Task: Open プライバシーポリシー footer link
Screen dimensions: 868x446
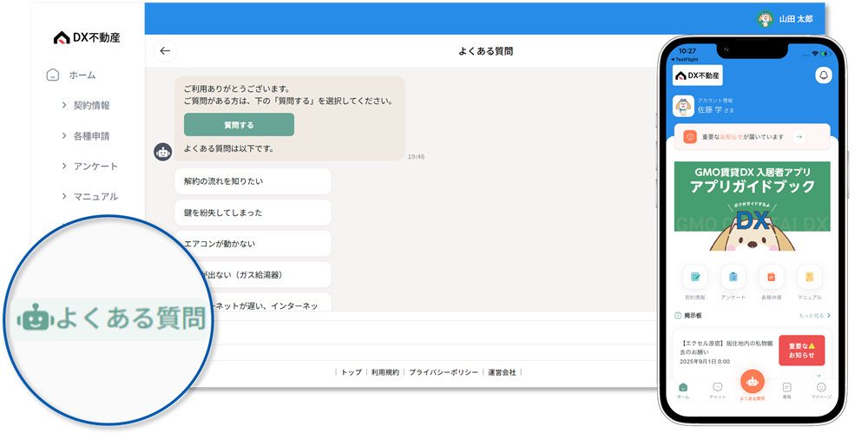Action: [x=444, y=372]
